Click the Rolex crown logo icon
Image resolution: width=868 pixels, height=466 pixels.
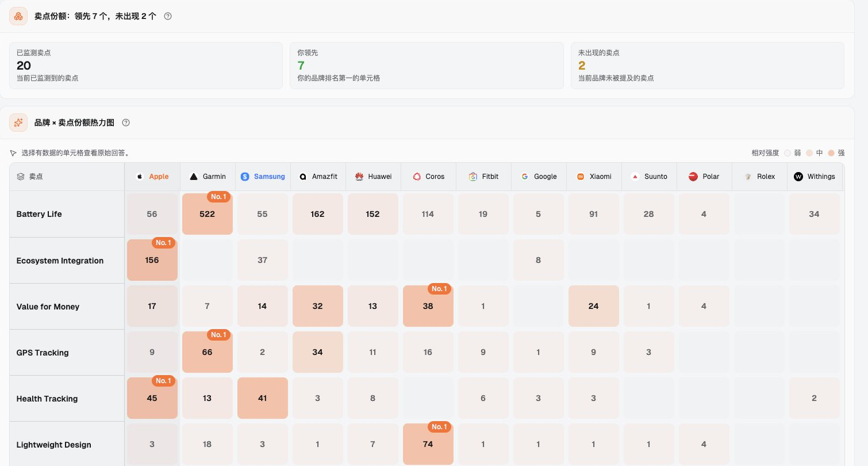pos(748,177)
